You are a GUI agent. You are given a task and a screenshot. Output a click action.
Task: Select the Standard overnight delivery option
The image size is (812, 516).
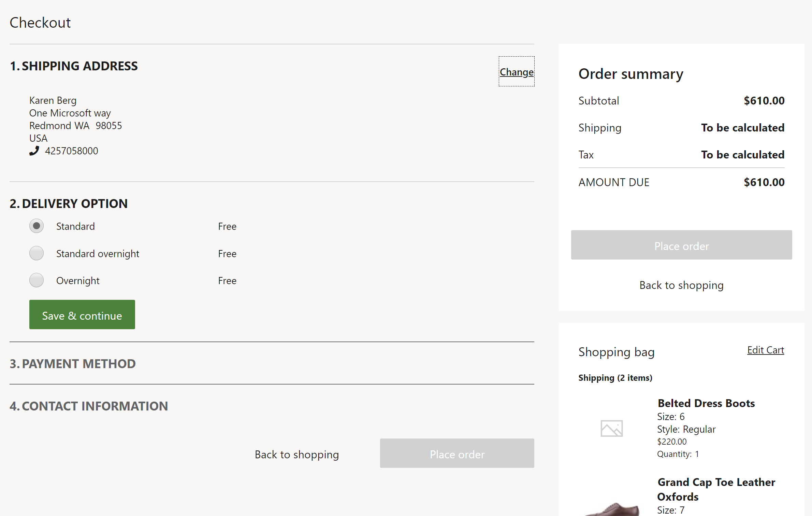point(37,253)
